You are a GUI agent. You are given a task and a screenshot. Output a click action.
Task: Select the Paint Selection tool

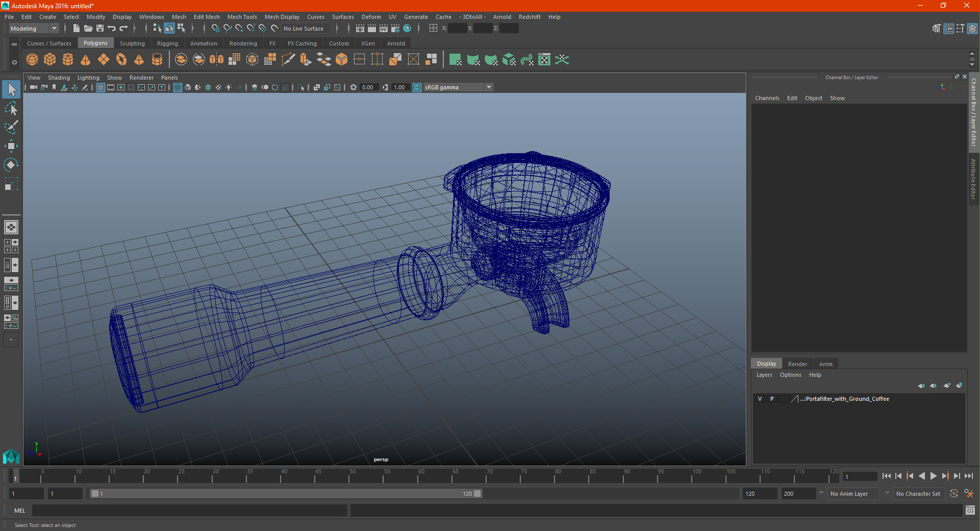pyautogui.click(x=11, y=127)
